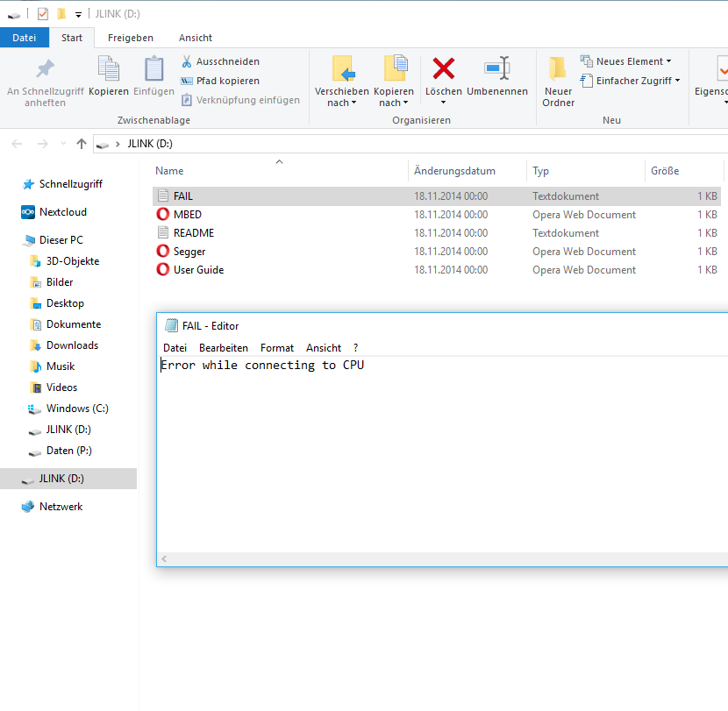
Task: Open the Nextcloud entry in sidebar
Action: tap(62, 212)
